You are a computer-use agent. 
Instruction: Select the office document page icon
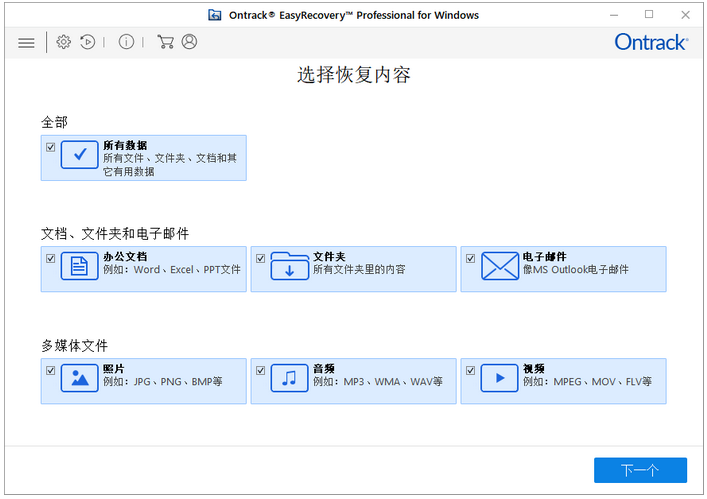click(x=80, y=266)
